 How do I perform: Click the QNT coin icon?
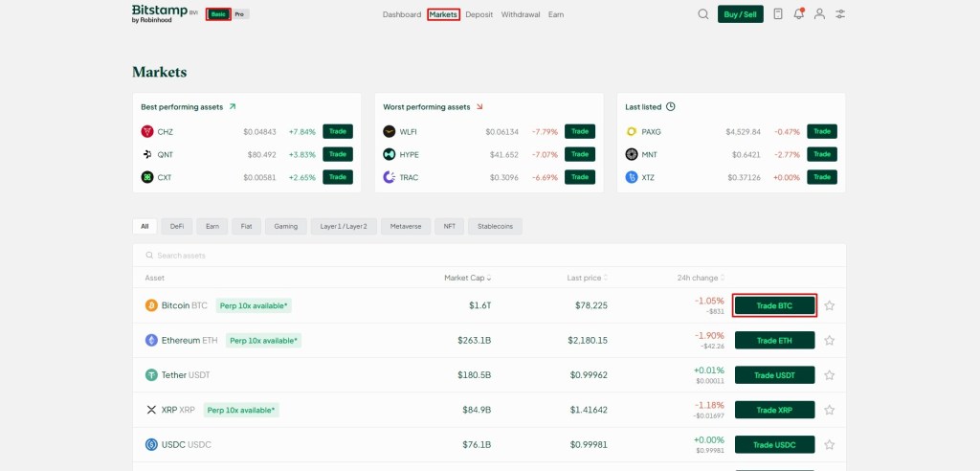[147, 154]
